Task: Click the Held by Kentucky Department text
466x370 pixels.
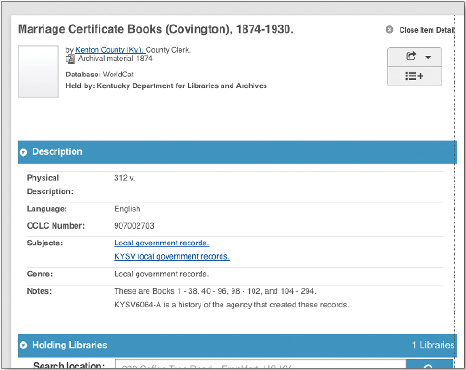Action: (x=166, y=86)
